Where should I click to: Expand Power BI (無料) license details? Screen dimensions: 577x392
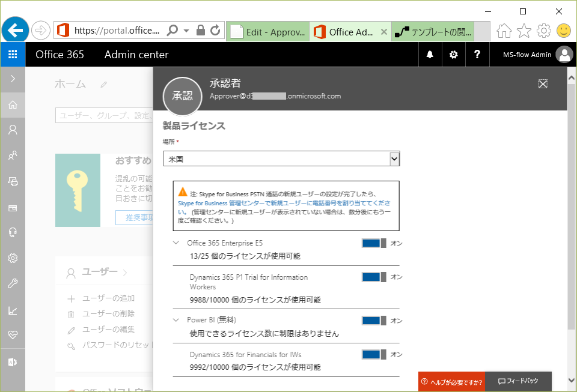[176, 320]
